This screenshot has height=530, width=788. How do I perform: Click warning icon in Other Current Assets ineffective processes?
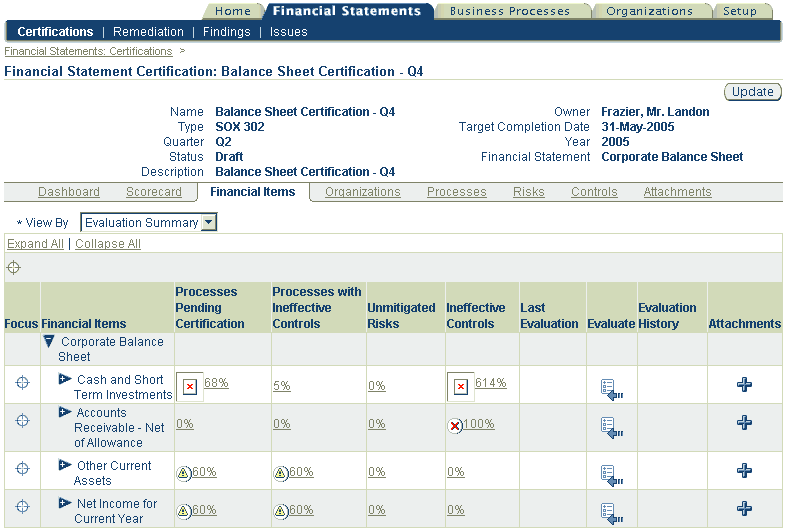280,473
